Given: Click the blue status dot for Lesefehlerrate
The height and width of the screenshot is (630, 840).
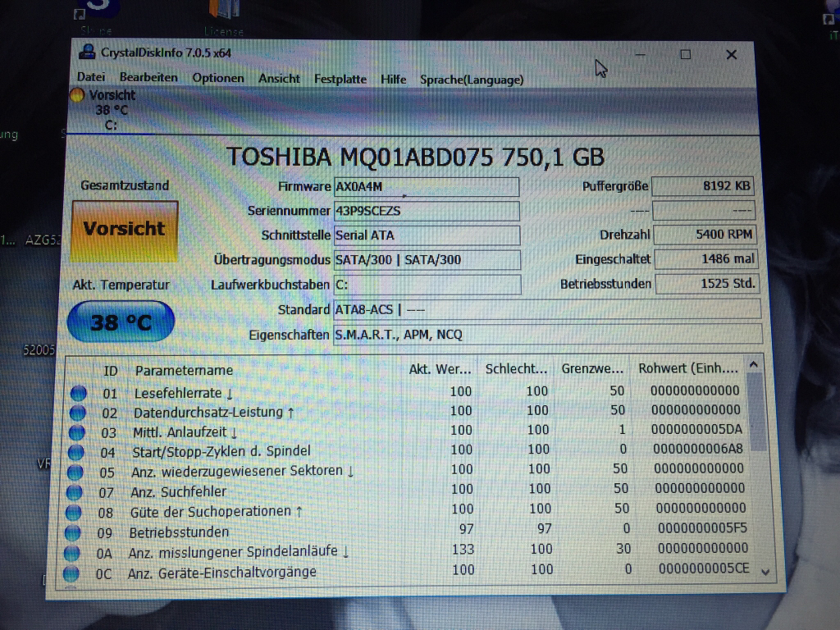Looking at the screenshot, I should 79,393.
